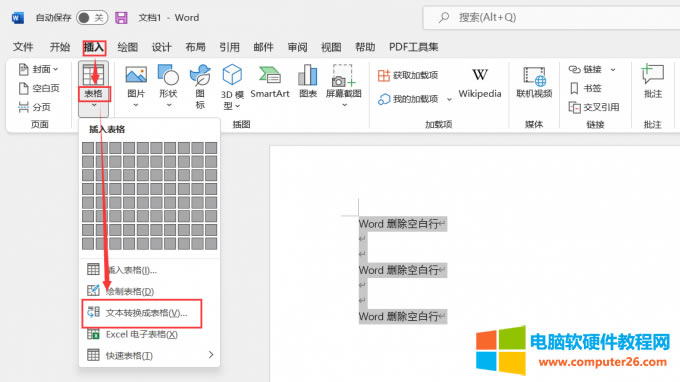Open the 图片 pictures icon
The image size is (680, 382).
point(136,75)
